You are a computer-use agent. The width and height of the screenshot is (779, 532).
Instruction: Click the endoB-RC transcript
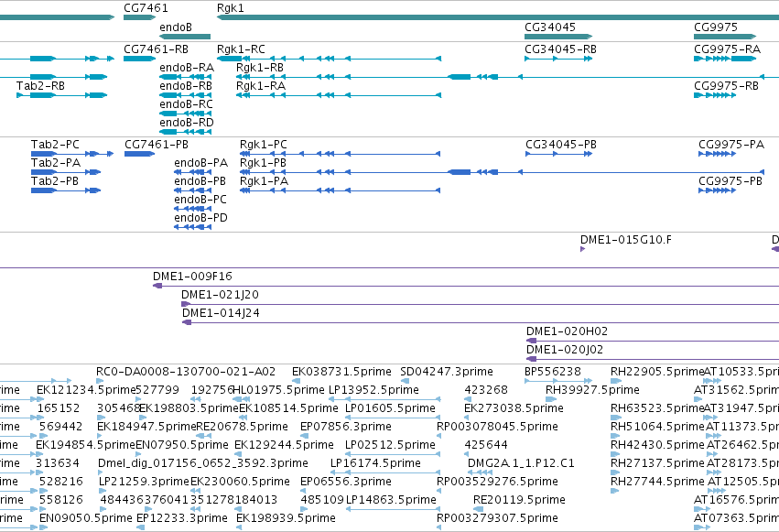pyautogui.click(x=185, y=114)
